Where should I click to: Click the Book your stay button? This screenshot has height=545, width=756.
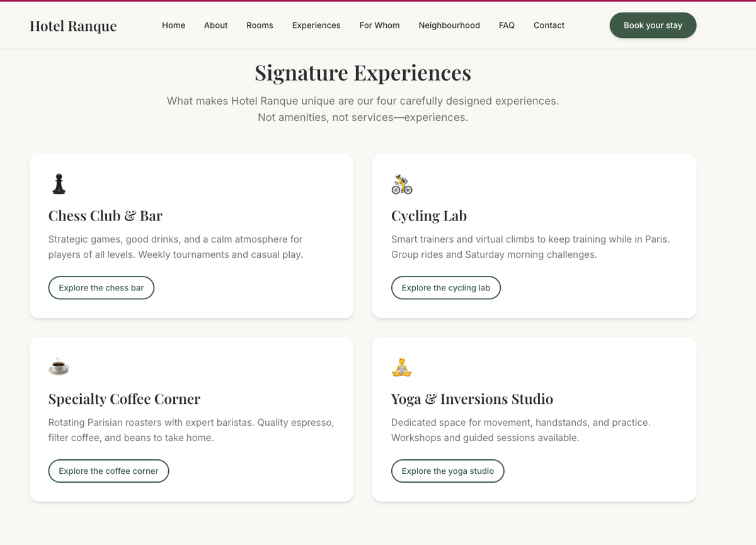pyautogui.click(x=653, y=25)
